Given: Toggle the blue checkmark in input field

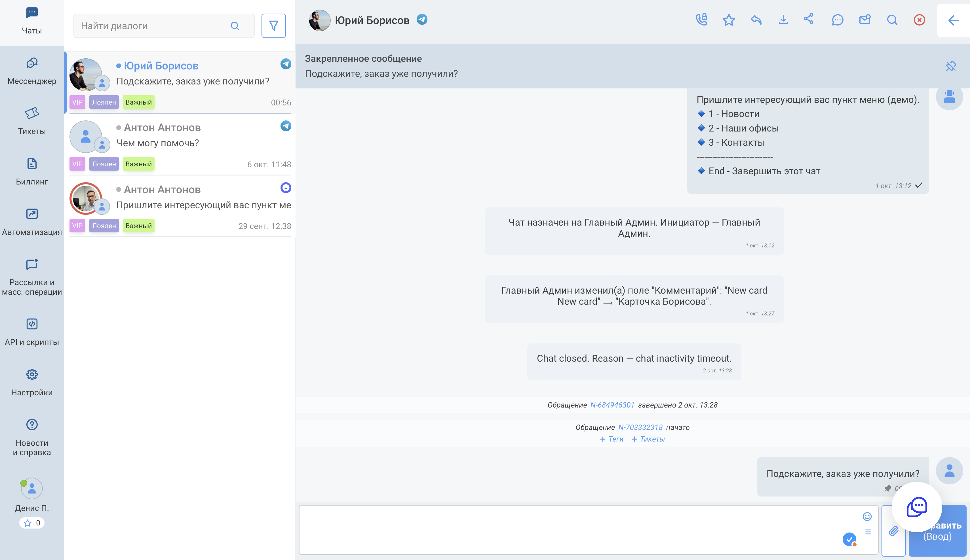Looking at the screenshot, I should (x=849, y=539).
